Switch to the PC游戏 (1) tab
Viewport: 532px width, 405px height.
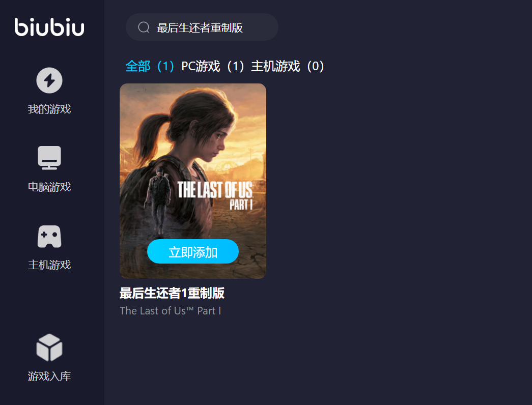pos(213,66)
